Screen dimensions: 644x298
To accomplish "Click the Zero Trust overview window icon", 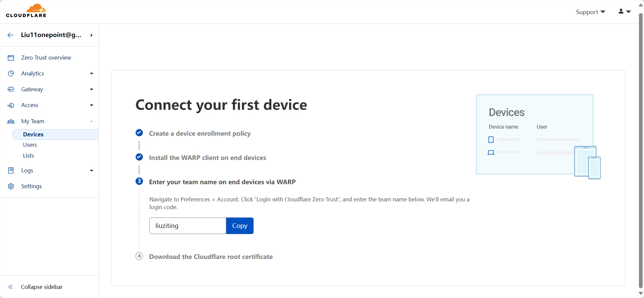I will (11, 58).
